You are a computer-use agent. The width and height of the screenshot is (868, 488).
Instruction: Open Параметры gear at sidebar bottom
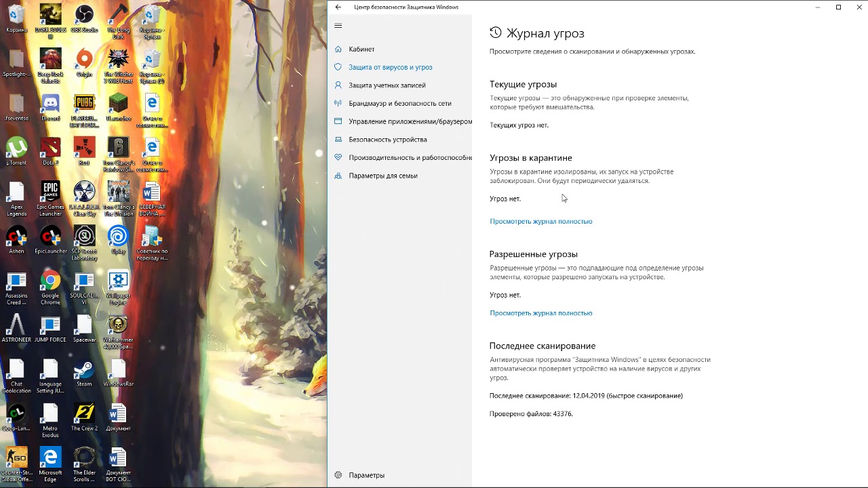tap(359, 475)
